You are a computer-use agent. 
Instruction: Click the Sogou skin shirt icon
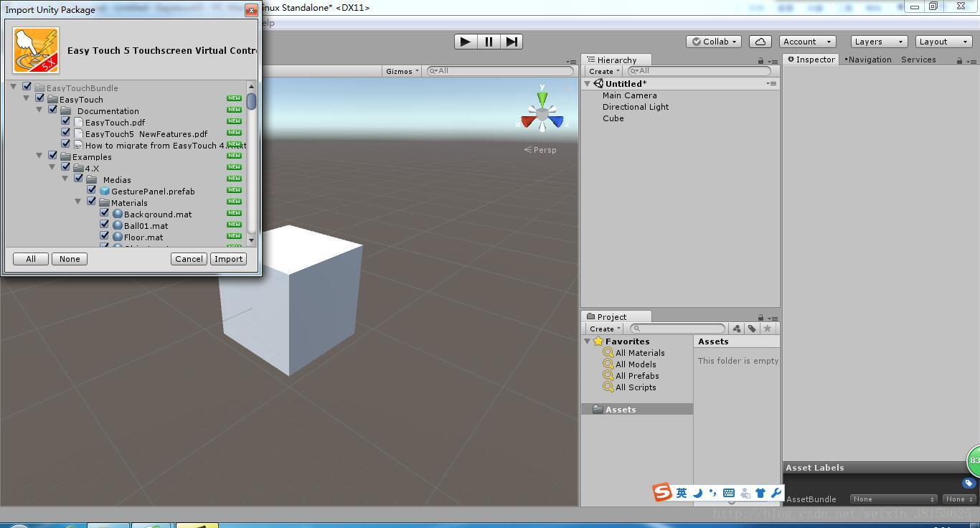point(760,493)
